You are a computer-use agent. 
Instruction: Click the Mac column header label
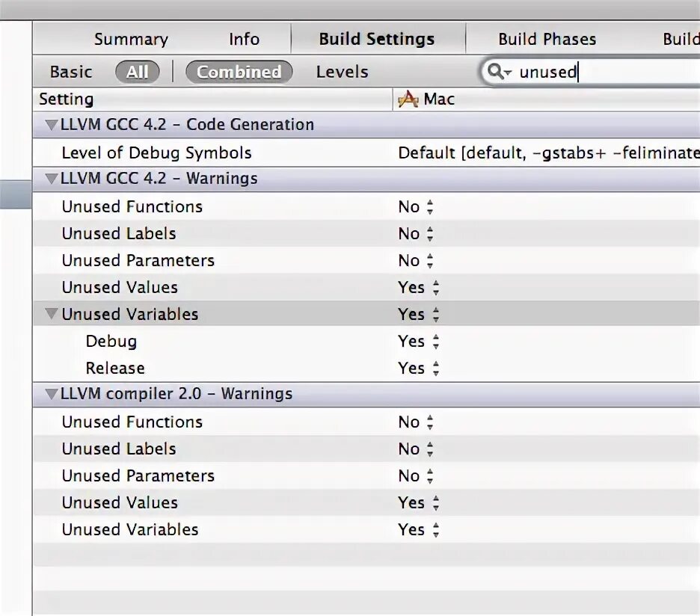[439, 99]
